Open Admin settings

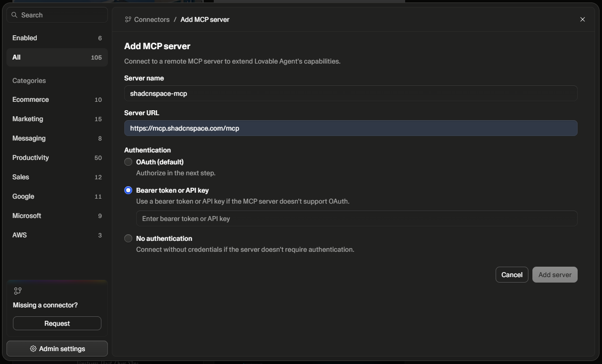point(57,349)
